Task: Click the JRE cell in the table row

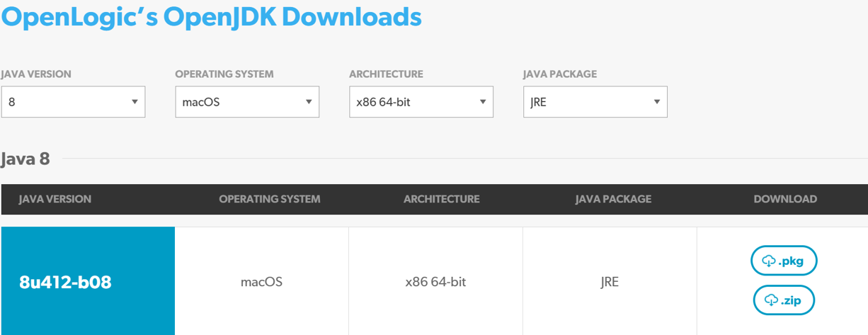Action: pyautogui.click(x=609, y=282)
